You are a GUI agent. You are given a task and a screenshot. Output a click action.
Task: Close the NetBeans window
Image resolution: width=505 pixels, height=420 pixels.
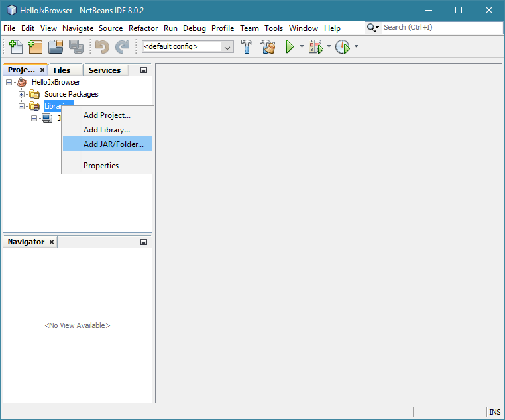click(489, 11)
